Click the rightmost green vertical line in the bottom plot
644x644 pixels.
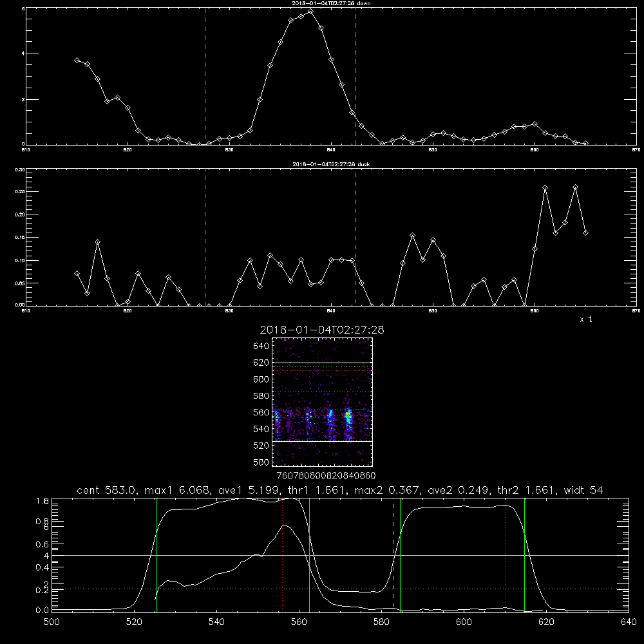pos(524,554)
